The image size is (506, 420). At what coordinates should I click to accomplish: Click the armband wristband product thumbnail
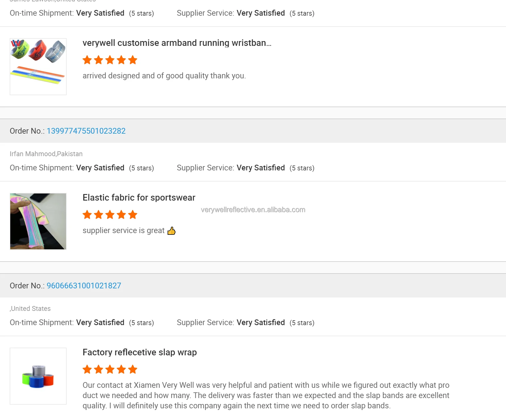(38, 67)
